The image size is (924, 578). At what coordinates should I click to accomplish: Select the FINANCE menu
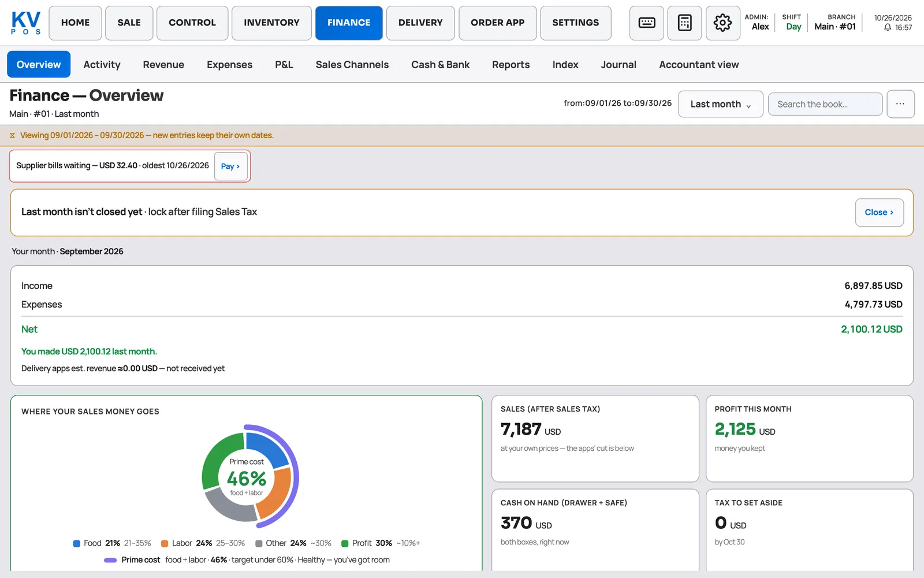pyautogui.click(x=349, y=23)
